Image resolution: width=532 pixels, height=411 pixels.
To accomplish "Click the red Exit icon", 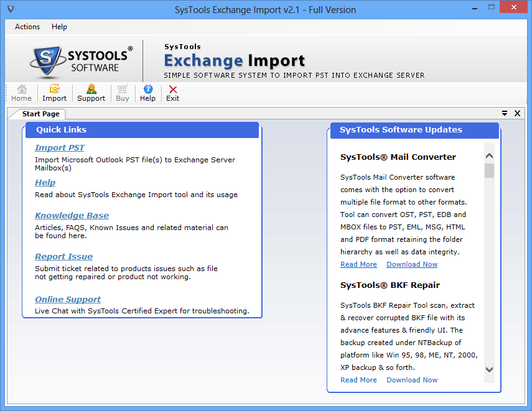I will tap(173, 93).
